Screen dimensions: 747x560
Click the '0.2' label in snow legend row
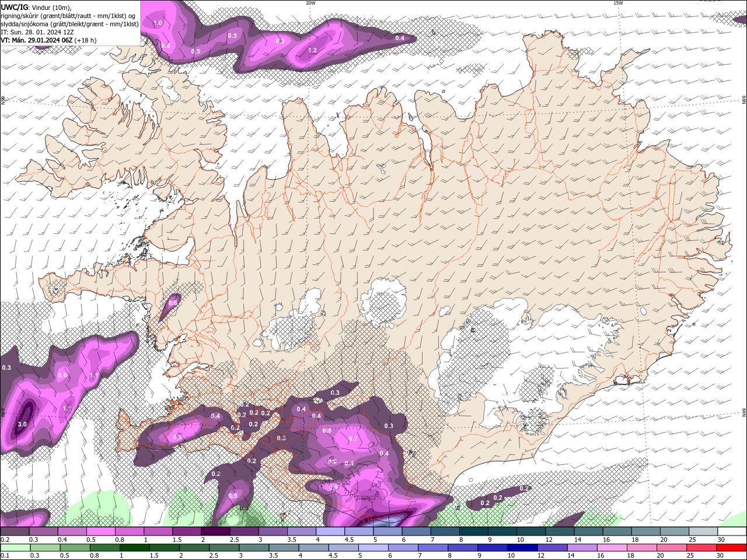(5, 540)
